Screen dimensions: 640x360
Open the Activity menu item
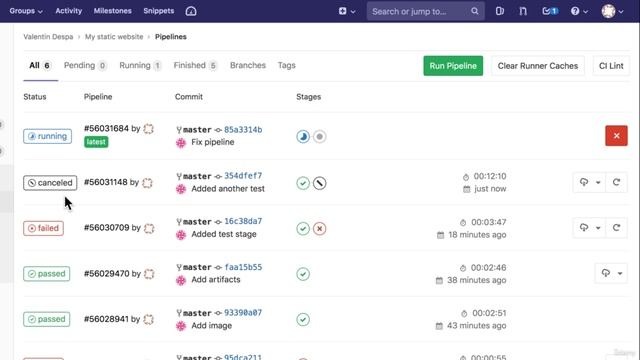click(x=69, y=11)
